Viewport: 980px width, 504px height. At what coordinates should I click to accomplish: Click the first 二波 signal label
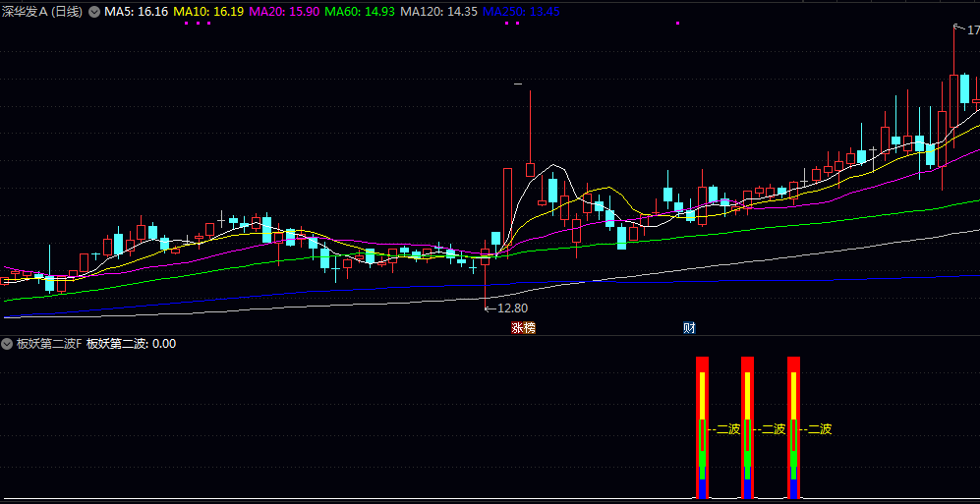click(728, 429)
